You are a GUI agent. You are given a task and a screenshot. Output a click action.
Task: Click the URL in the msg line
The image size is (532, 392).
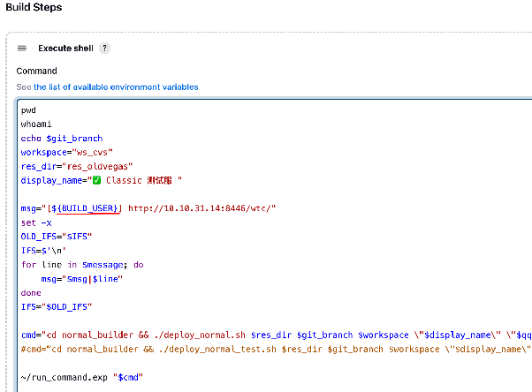[x=202, y=208]
